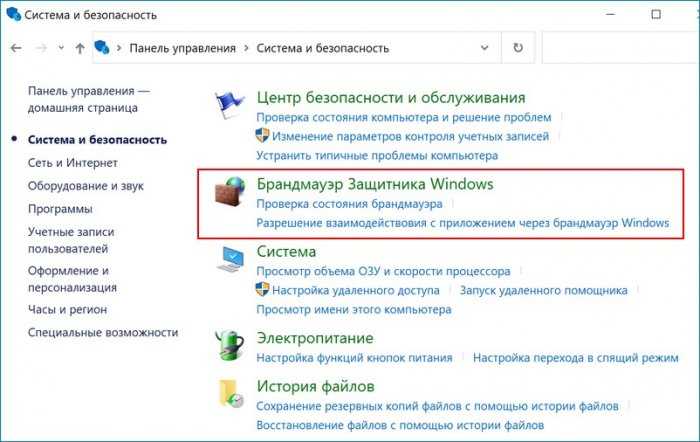
Task: Open Просмотр имени этого компьютера link
Action: coord(354,310)
